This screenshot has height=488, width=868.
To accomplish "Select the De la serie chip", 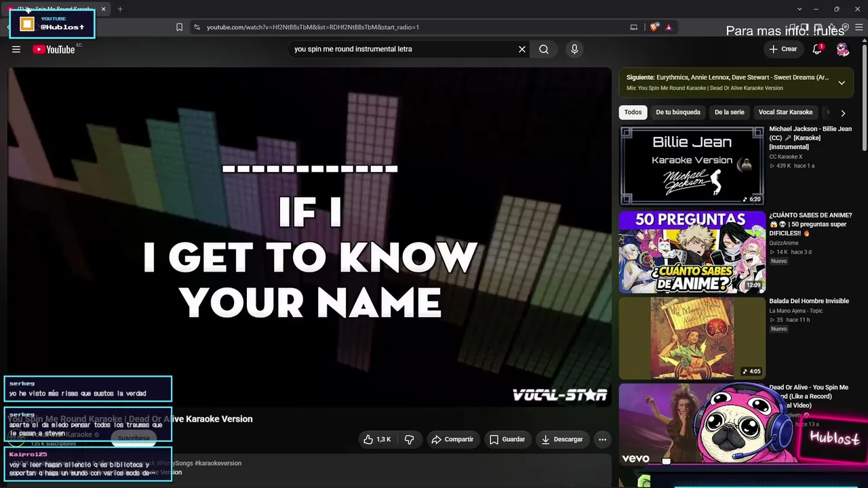I will coord(729,113).
